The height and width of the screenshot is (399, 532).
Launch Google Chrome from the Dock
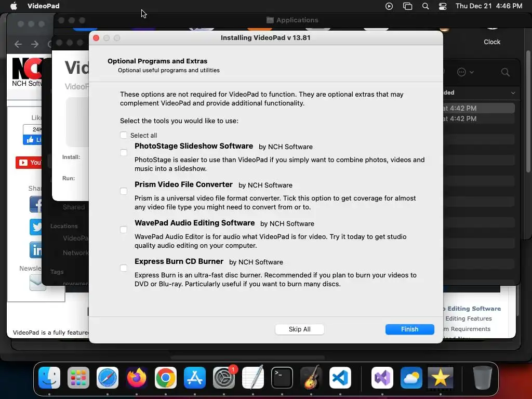pos(166,378)
